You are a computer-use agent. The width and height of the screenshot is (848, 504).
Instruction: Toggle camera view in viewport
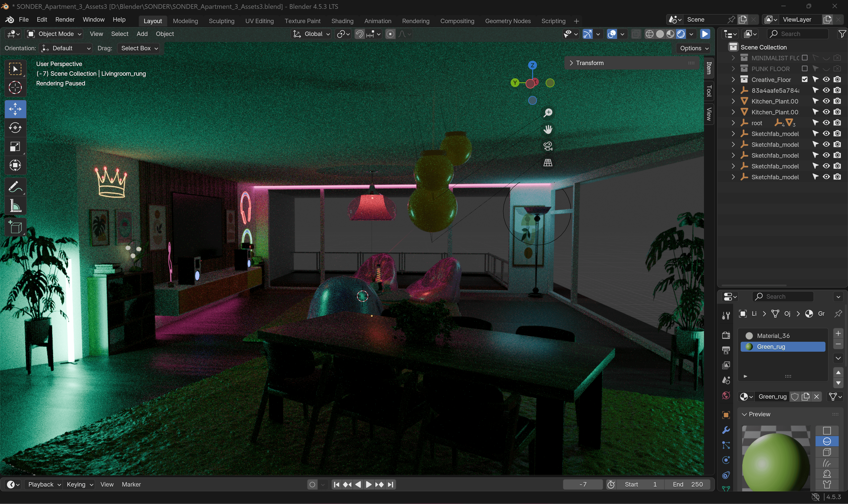coord(548,146)
